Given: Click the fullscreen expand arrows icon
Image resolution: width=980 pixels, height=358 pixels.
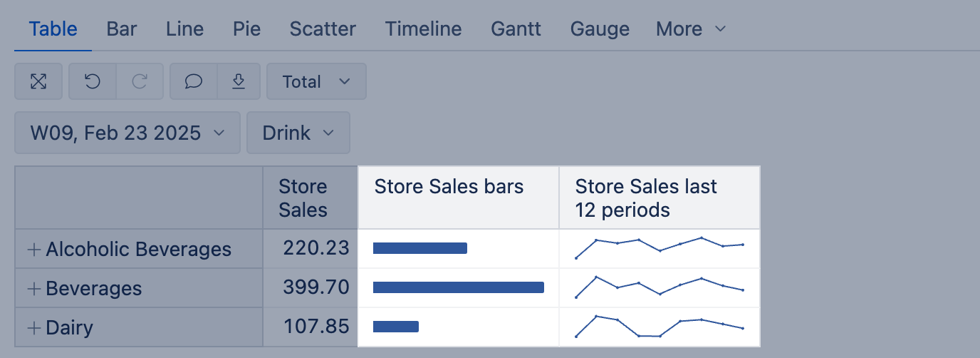Looking at the screenshot, I should pyautogui.click(x=38, y=82).
